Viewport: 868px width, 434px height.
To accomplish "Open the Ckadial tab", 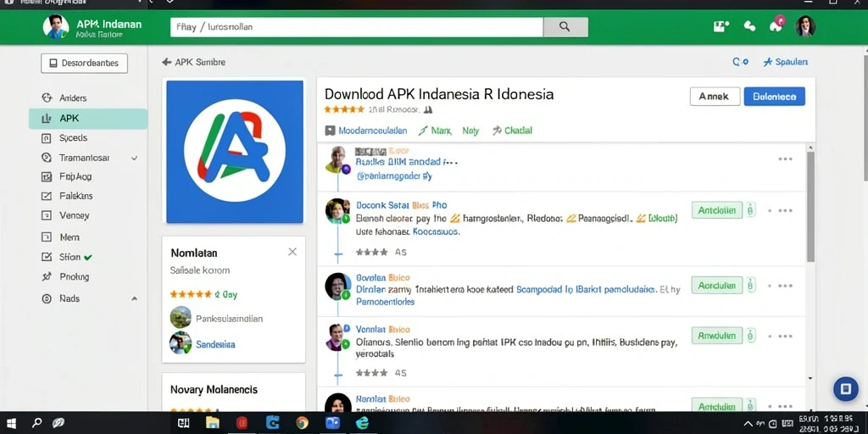I will [x=512, y=131].
